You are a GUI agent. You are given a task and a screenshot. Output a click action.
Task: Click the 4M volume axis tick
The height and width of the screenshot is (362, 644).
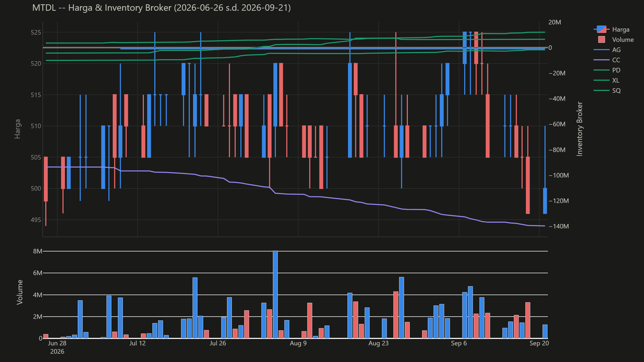coord(37,295)
